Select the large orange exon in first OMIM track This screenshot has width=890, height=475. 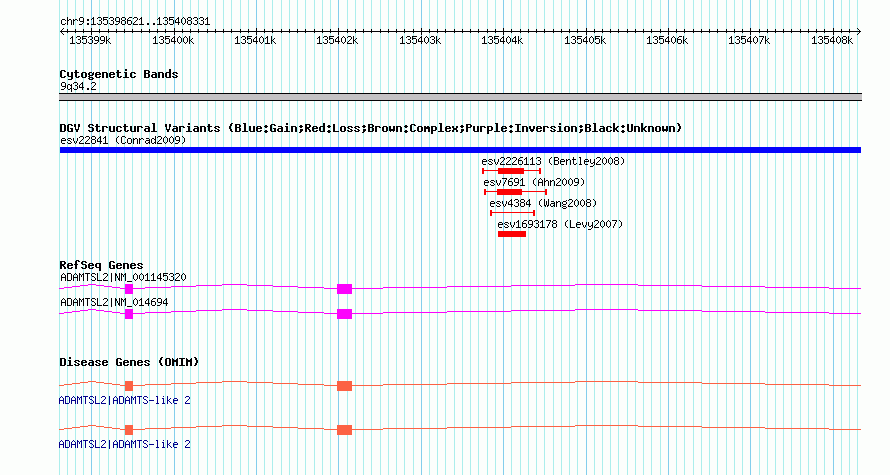[345, 386]
